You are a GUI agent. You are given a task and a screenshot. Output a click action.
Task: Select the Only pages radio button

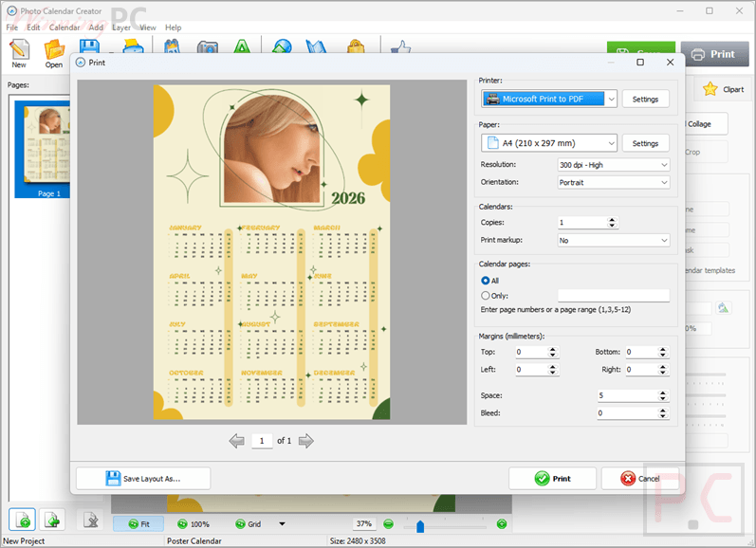click(486, 296)
